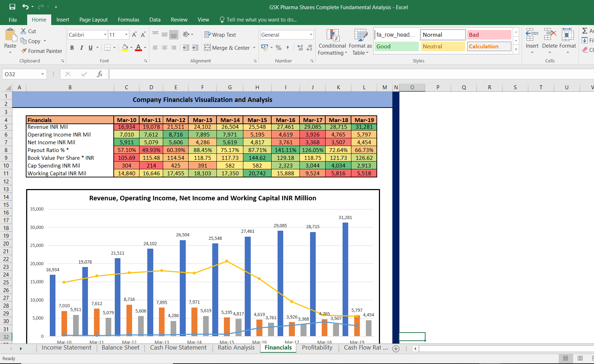Viewport: 594px width, 364px height.
Task: Toggle Center alignment
Action: [x=165, y=48]
